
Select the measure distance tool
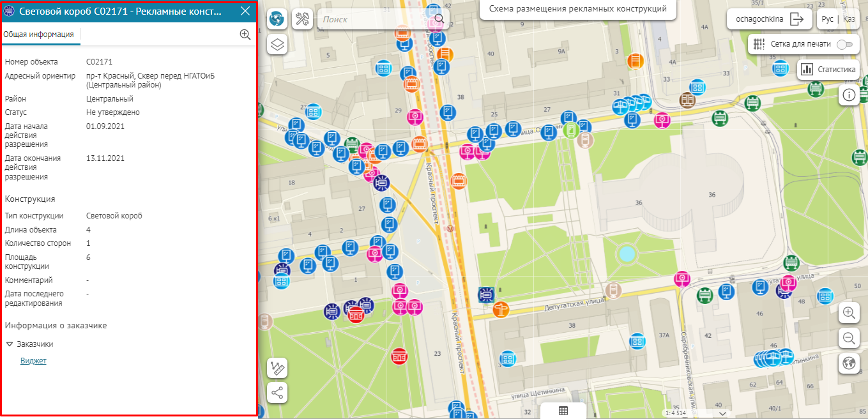click(x=277, y=368)
